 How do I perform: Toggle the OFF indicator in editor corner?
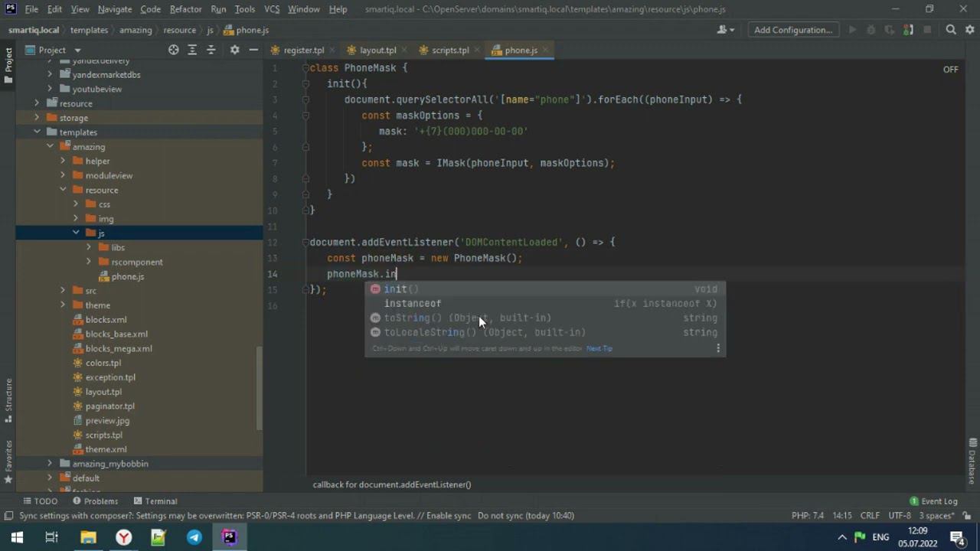click(950, 69)
